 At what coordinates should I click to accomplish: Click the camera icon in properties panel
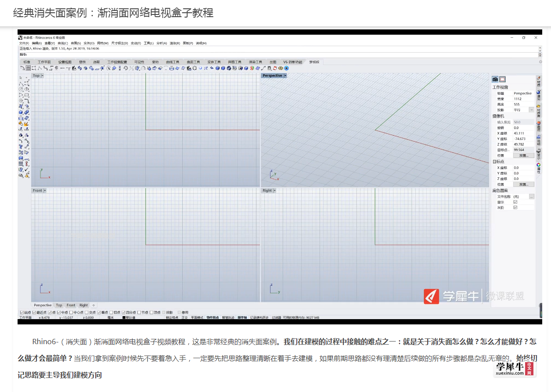tap(495, 79)
